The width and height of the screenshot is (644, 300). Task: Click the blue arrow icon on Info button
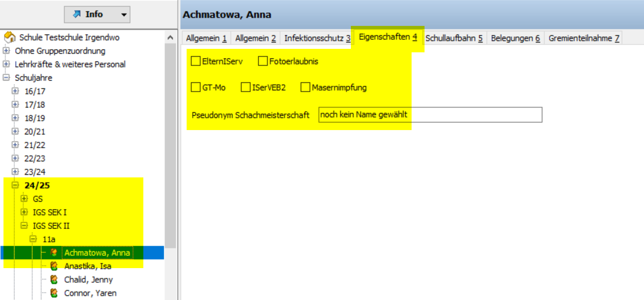coord(77,14)
